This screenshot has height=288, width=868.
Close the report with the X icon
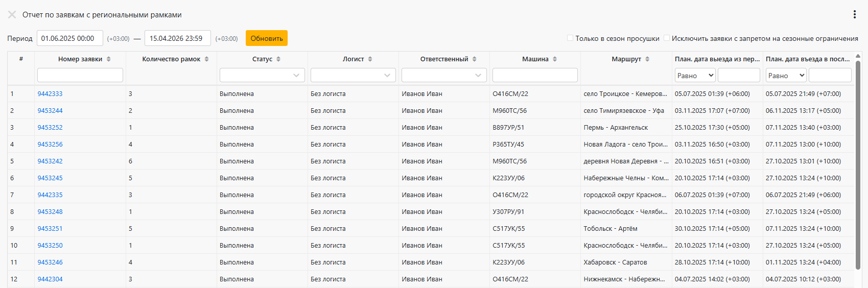point(12,15)
